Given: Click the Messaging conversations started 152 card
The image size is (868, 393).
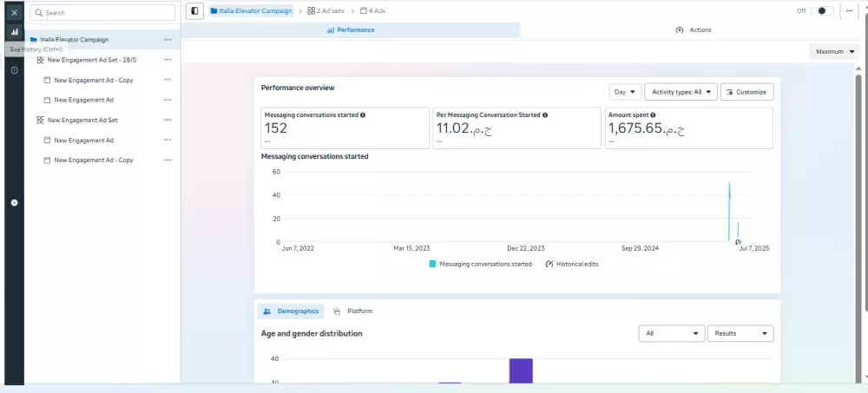Looking at the screenshot, I should (345, 128).
